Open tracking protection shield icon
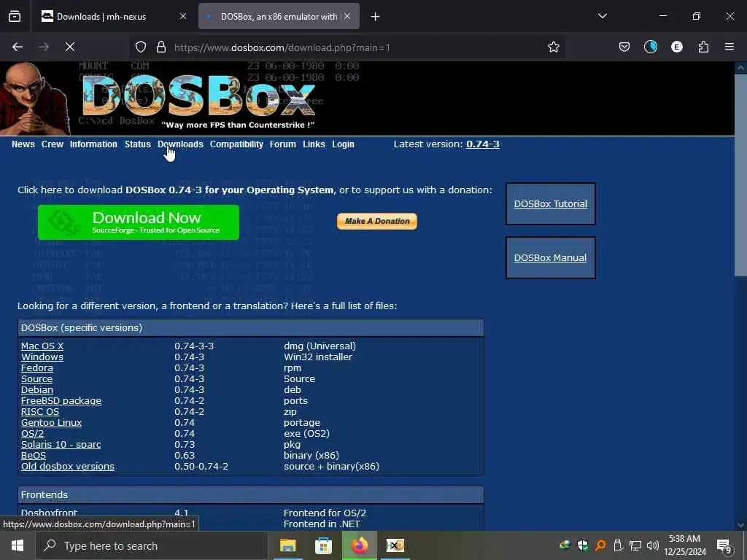 pos(141,47)
